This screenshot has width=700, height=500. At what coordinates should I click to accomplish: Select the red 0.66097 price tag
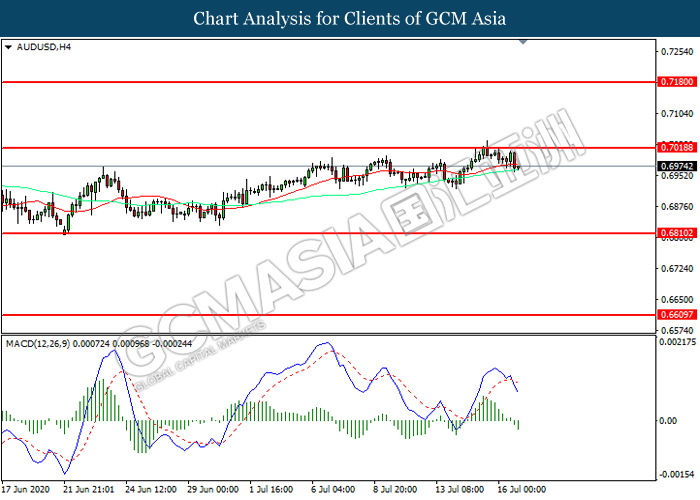pyautogui.click(x=673, y=314)
